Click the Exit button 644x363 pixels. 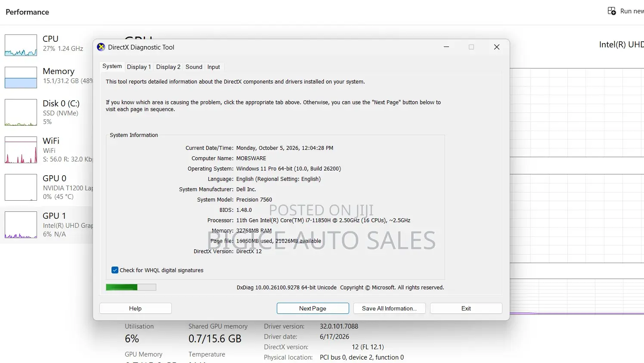[466, 308]
